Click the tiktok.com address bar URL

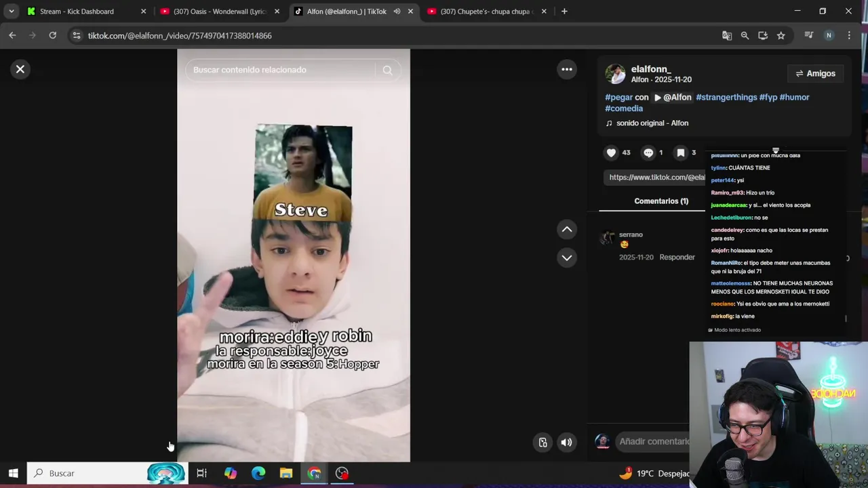(180, 35)
